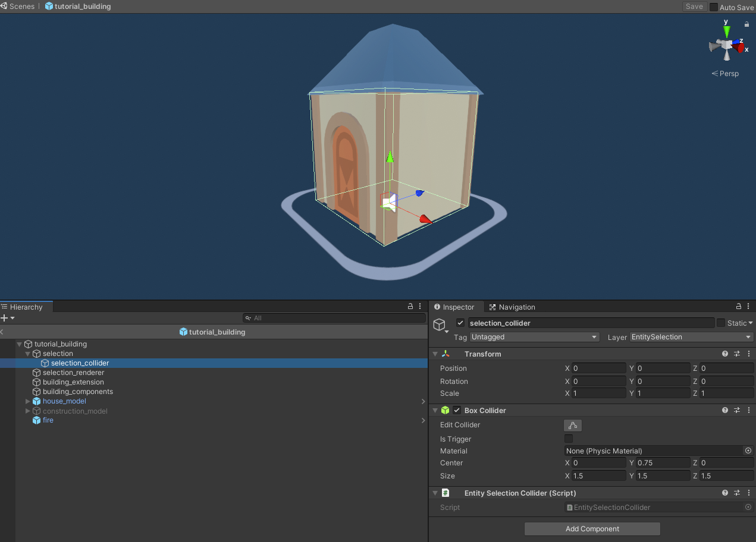This screenshot has height=542, width=756.
Task: Open Transform component preset settings icon
Action: pyautogui.click(x=737, y=354)
